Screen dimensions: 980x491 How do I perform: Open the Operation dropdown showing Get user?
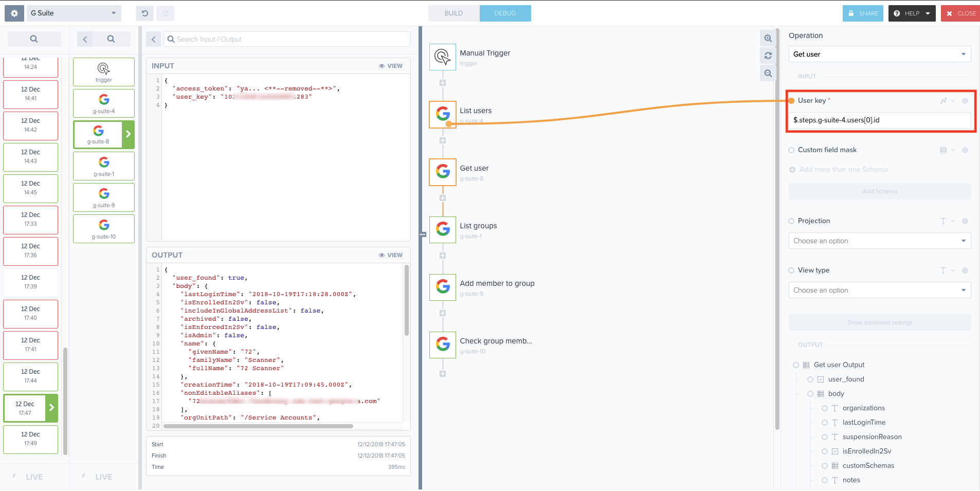pos(879,54)
